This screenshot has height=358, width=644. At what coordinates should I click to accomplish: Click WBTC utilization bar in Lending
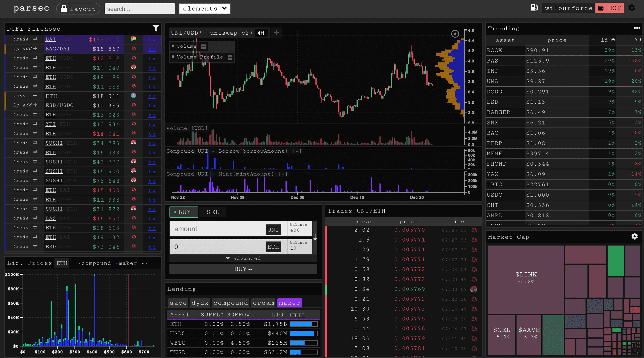[x=303, y=343]
